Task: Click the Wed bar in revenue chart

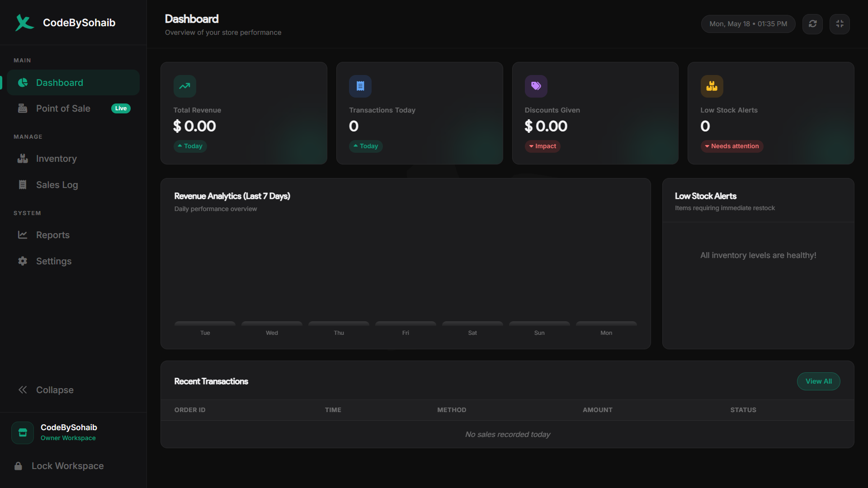Action: 272,324
